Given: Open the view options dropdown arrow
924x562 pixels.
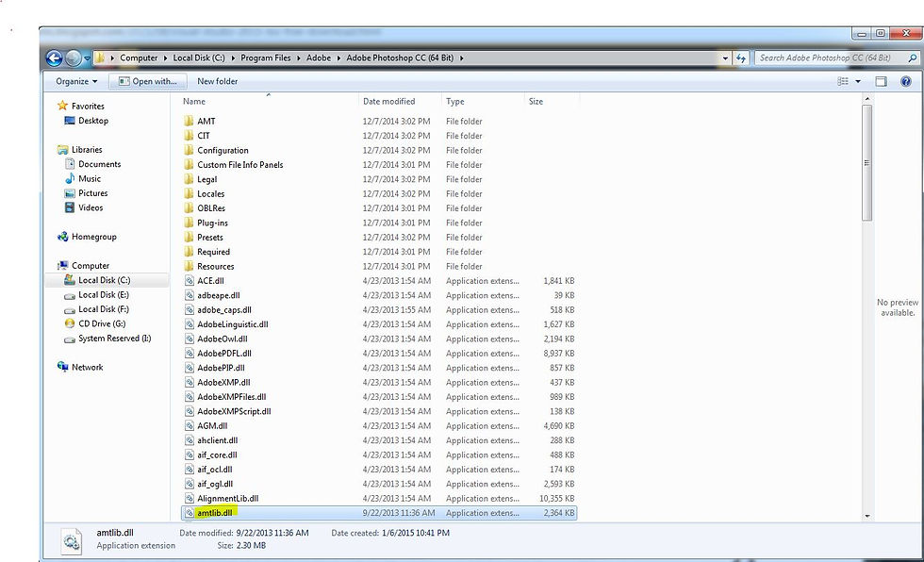Looking at the screenshot, I should click(x=858, y=81).
